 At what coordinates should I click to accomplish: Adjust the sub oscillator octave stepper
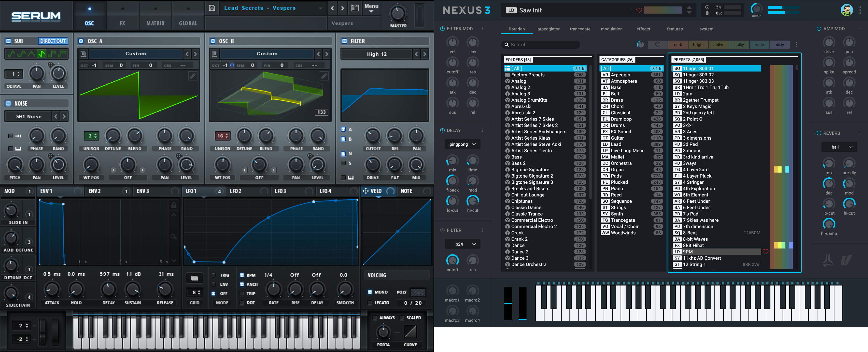14,74
